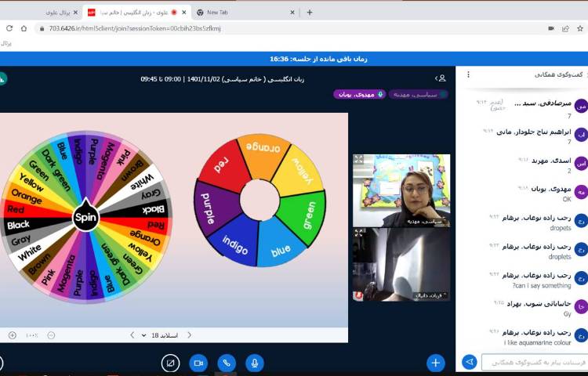Click the remaining time 16:36 banner
This screenshot has width=588, height=376.
coord(318,59)
